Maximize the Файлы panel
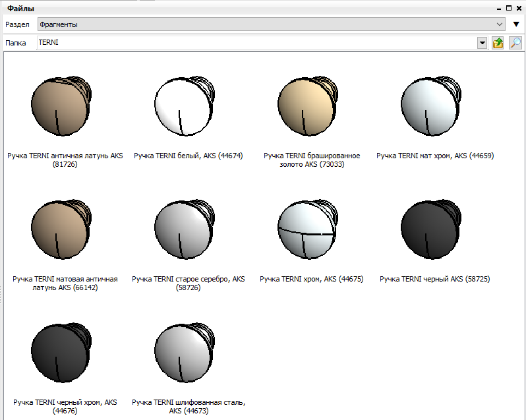 [509, 9]
